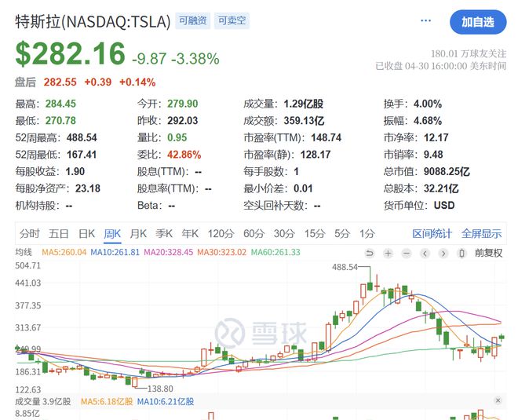This screenshot has width=518, height=420.
Task: Click the 货币单位 USD value
Action: coord(444,206)
